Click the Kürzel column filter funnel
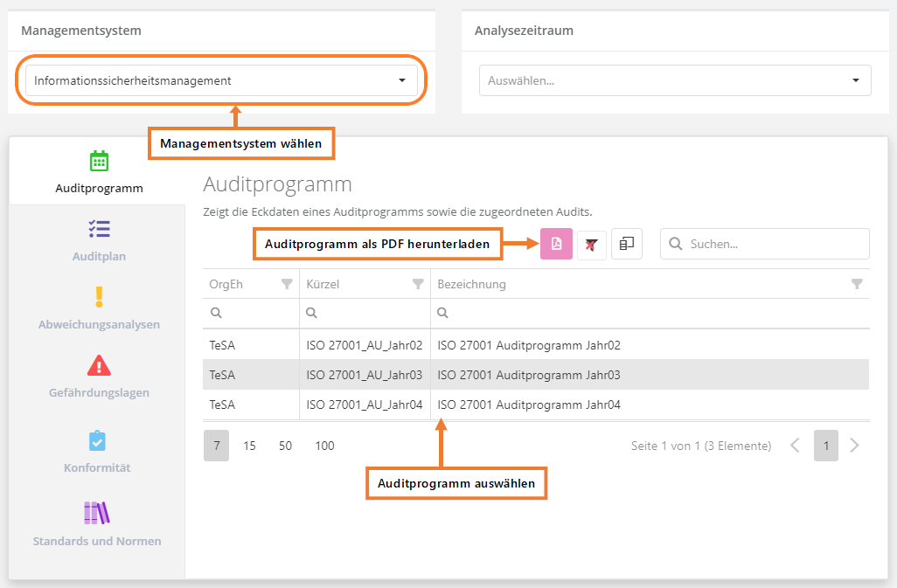The height and width of the screenshot is (588, 897). [x=418, y=284]
